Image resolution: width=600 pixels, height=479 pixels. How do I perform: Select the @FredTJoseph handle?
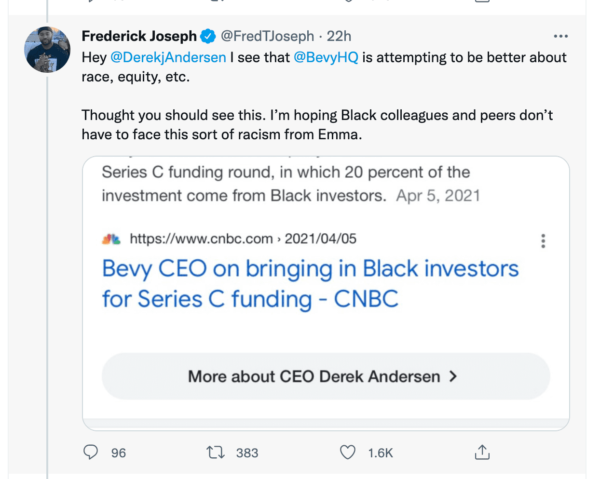point(264,37)
